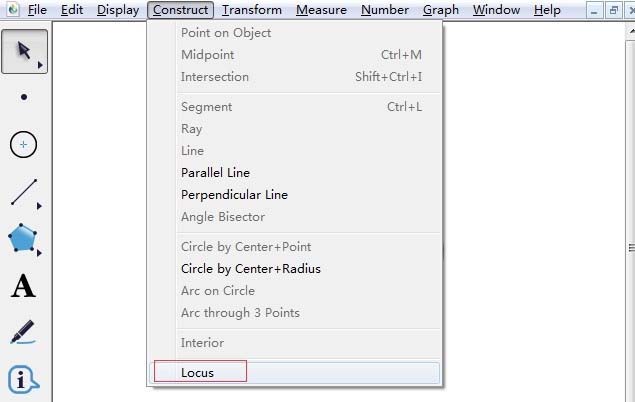
Task: Expand the Polygon tool flyout triangle
Action: click(x=39, y=252)
